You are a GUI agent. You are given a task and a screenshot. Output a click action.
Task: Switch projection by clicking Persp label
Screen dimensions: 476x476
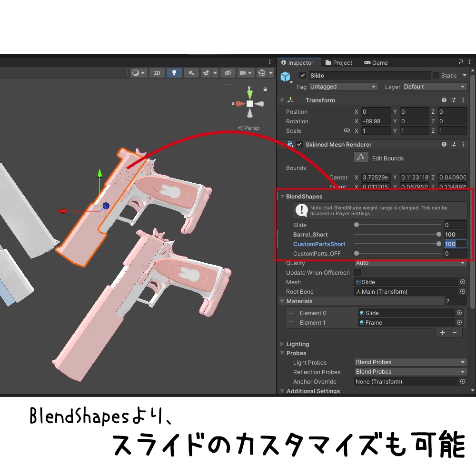[248, 128]
